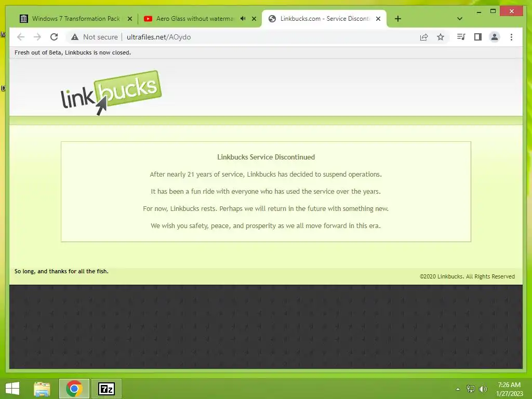Open the media controls icon
The height and width of the screenshot is (399, 532).
(x=461, y=37)
